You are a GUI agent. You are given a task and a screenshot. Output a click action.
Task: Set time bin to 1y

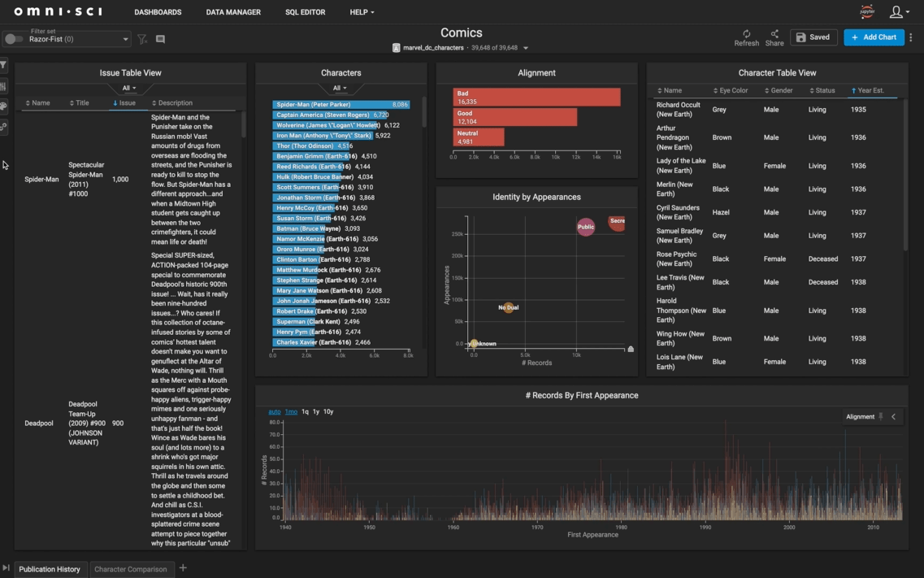pyautogui.click(x=316, y=411)
